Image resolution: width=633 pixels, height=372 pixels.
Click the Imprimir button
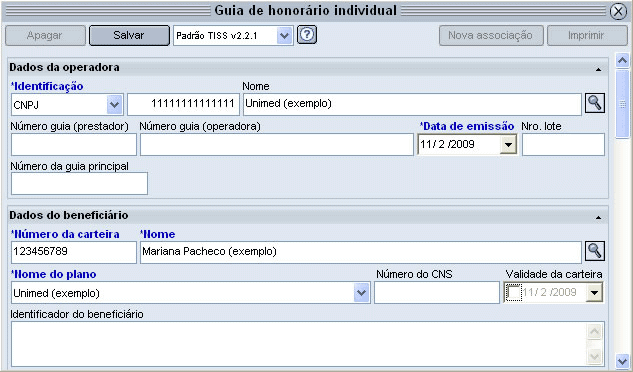pyautogui.click(x=587, y=36)
